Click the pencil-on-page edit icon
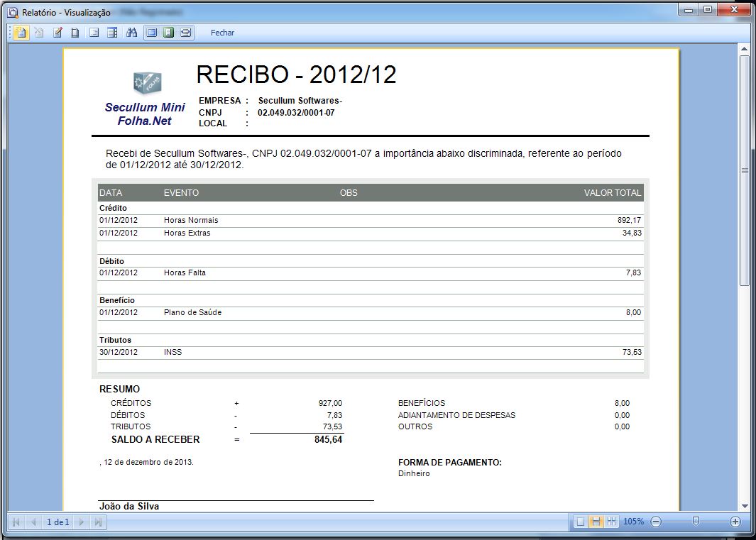The height and width of the screenshot is (540, 756). [x=57, y=33]
